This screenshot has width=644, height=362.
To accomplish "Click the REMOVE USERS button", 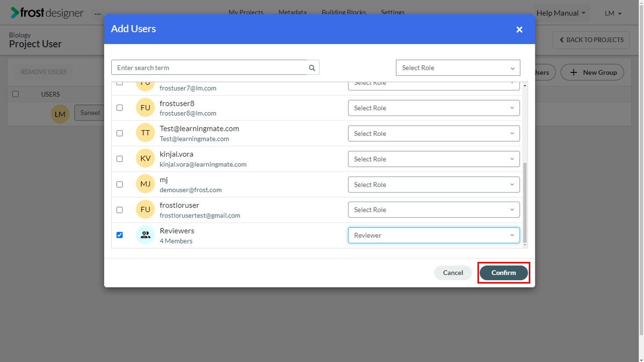I will click(44, 72).
